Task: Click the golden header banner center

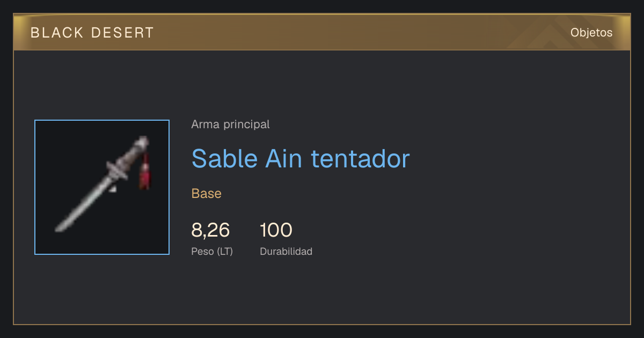Action: (322, 32)
